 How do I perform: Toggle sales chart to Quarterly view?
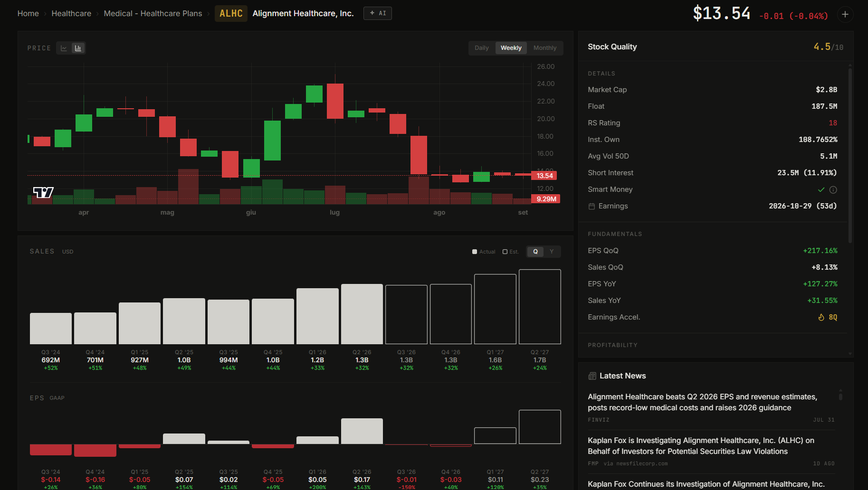coord(535,252)
